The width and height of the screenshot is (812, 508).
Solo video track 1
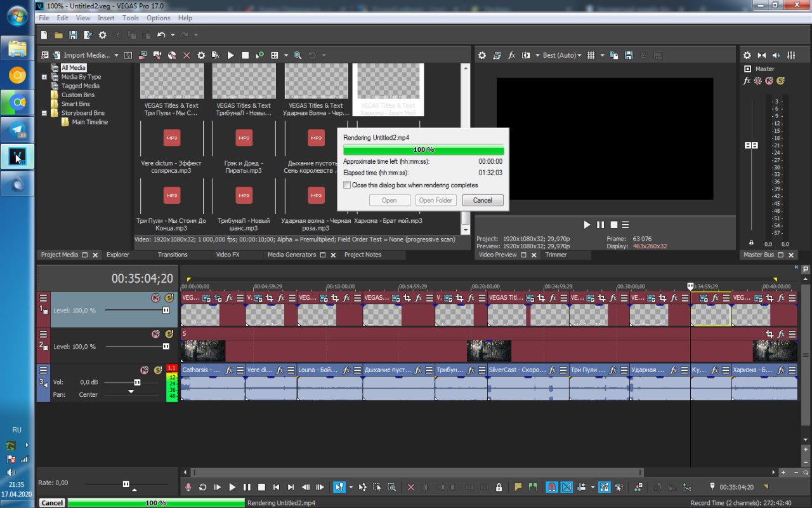pyautogui.click(x=169, y=298)
